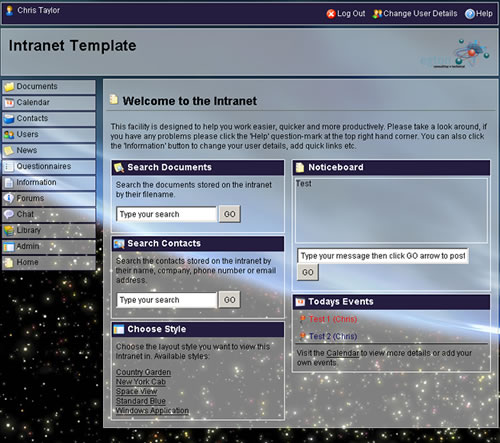Viewport: 500px width, 443px height.
Task: Click the Chat speech bubble icon
Action: [9, 214]
